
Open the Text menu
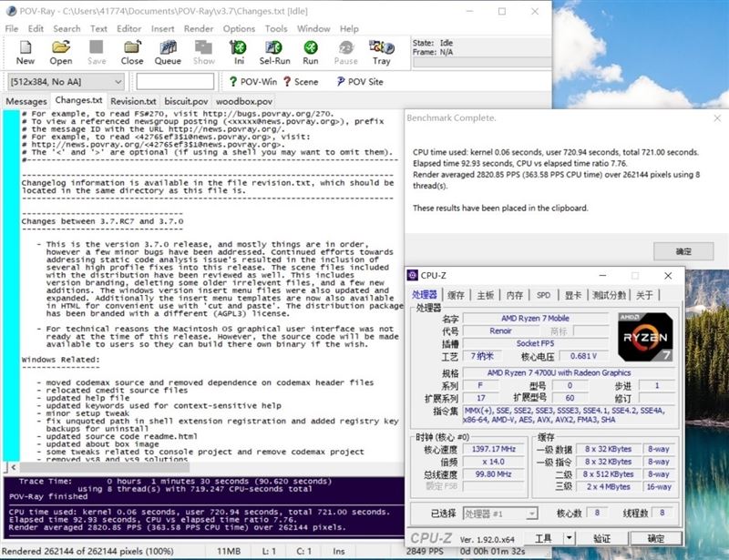(x=98, y=29)
